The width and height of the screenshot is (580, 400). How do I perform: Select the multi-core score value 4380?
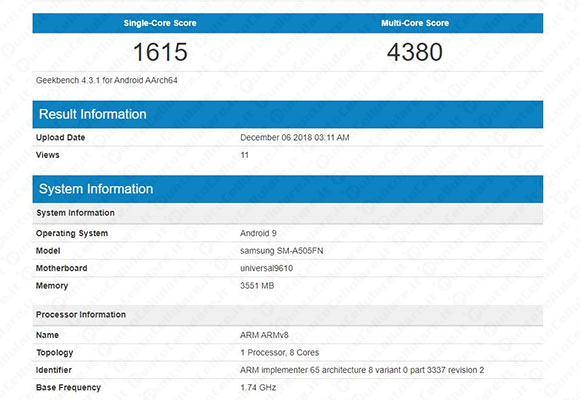(x=415, y=52)
